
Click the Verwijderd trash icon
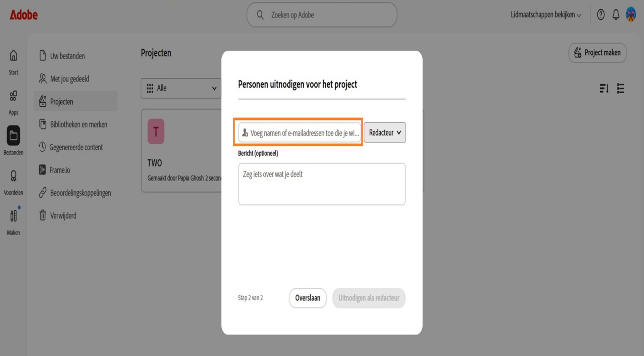click(43, 215)
